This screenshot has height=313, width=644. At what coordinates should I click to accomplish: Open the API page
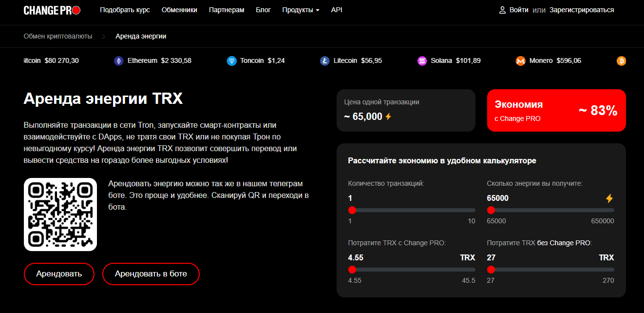[x=337, y=10]
